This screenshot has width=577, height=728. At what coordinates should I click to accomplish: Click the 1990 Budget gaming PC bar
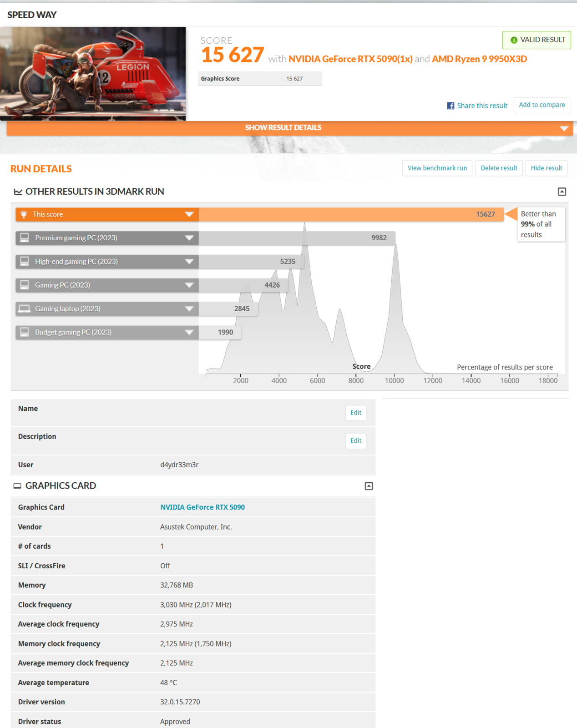tap(220, 333)
